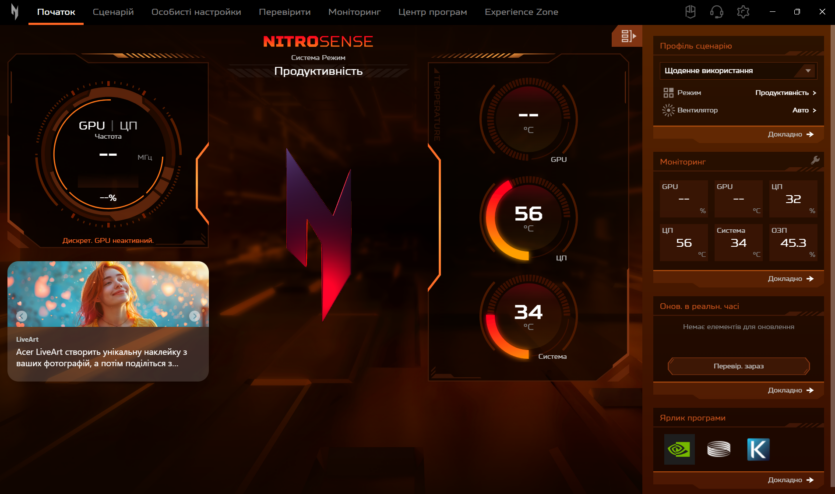Open the Щоденне використання profile dropdown
The image size is (835, 494).
click(738, 71)
